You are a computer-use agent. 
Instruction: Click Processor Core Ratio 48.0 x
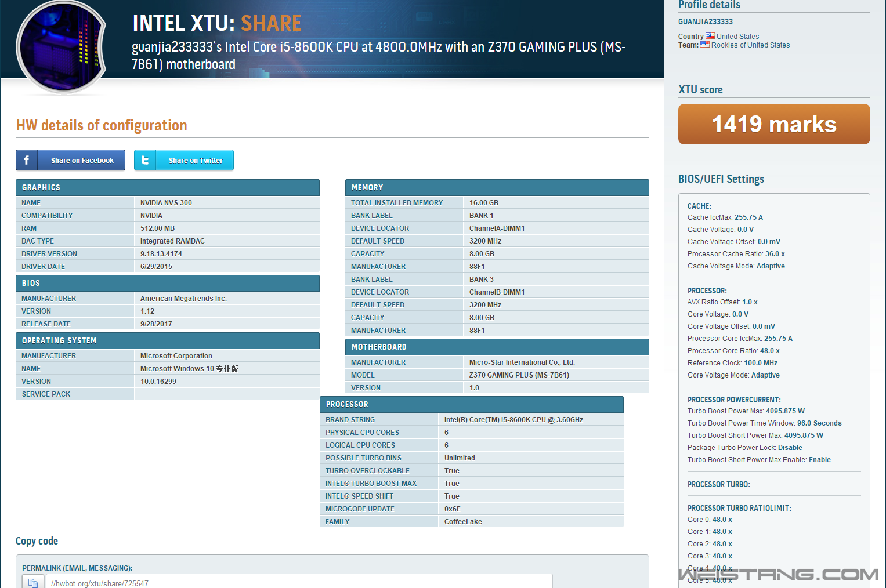733,351
